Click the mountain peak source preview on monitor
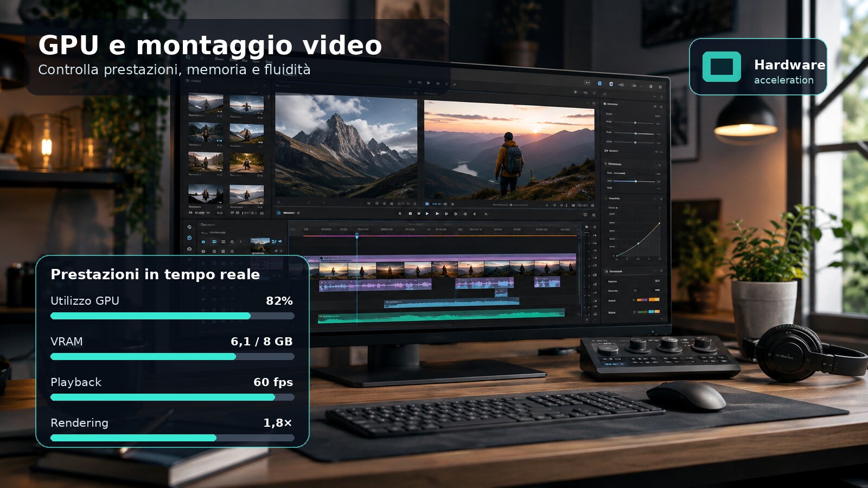868x488 pixels. pyautogui.click(x=346, y=146)
